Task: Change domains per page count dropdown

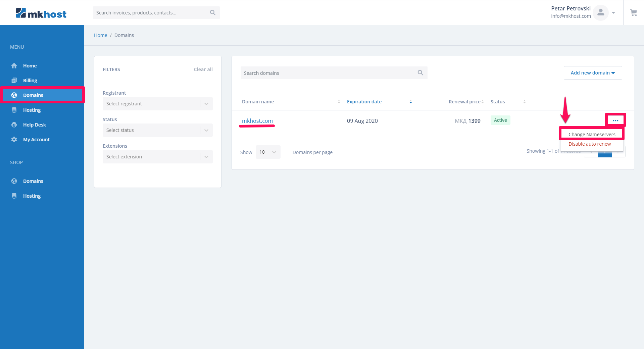Action: tap(268, 152)
